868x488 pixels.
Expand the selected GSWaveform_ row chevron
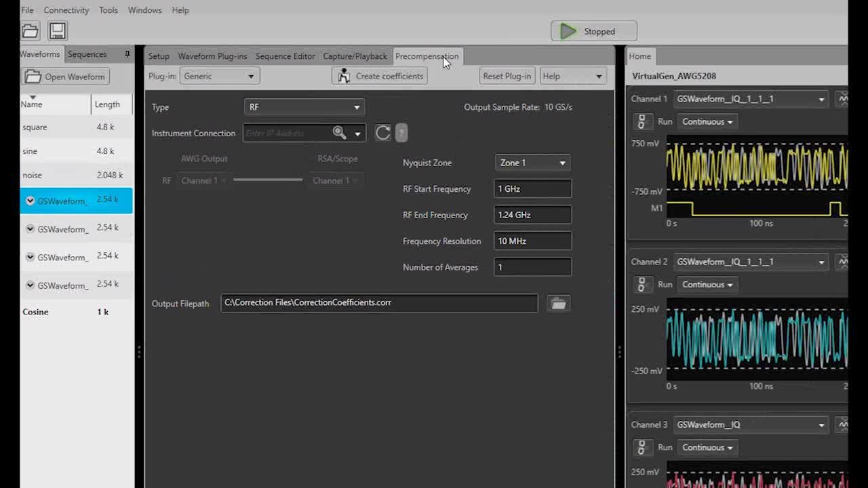point(30,201)
